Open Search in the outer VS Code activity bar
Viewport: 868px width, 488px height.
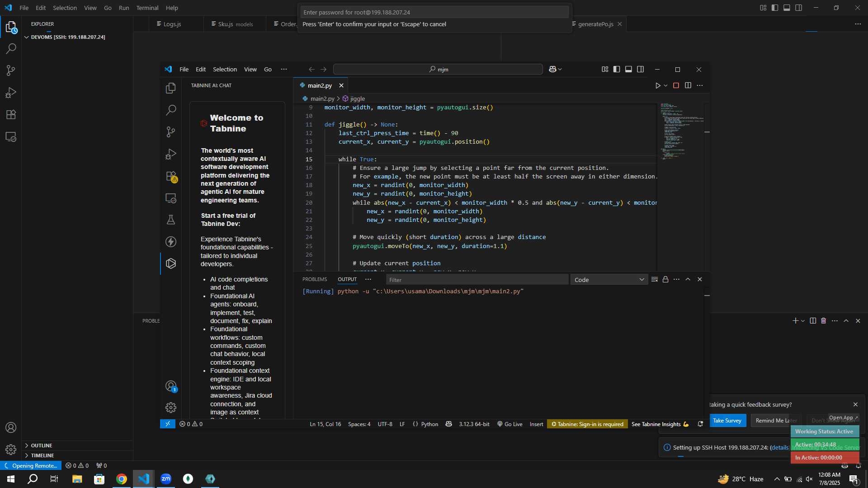click(x=11, y=48)
